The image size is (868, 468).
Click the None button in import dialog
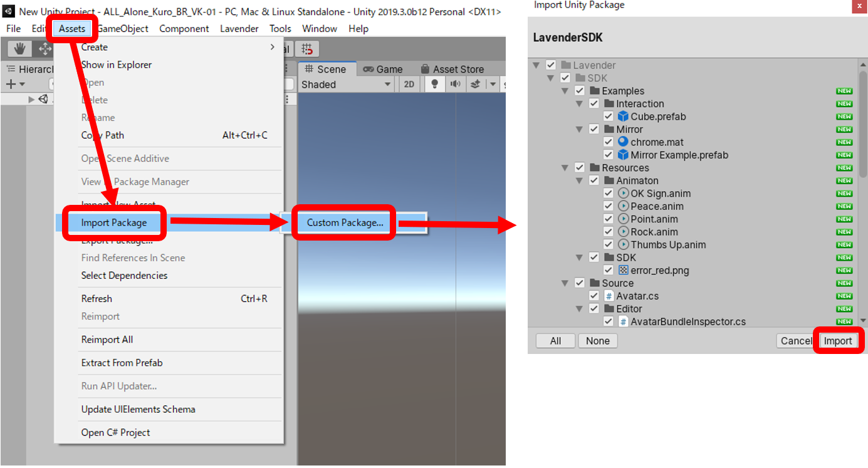pos(597,341)
